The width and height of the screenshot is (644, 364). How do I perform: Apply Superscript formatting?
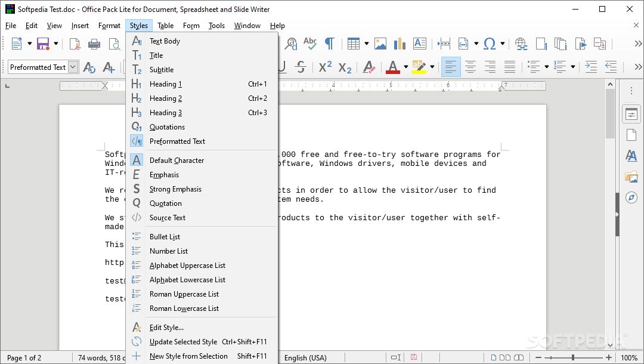click(x=325, y=67)
